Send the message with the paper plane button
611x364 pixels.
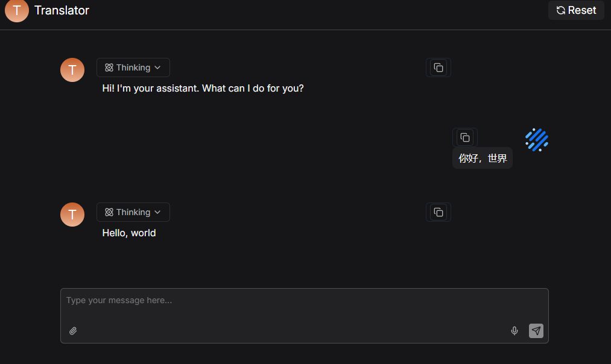[x=536, y=331]
